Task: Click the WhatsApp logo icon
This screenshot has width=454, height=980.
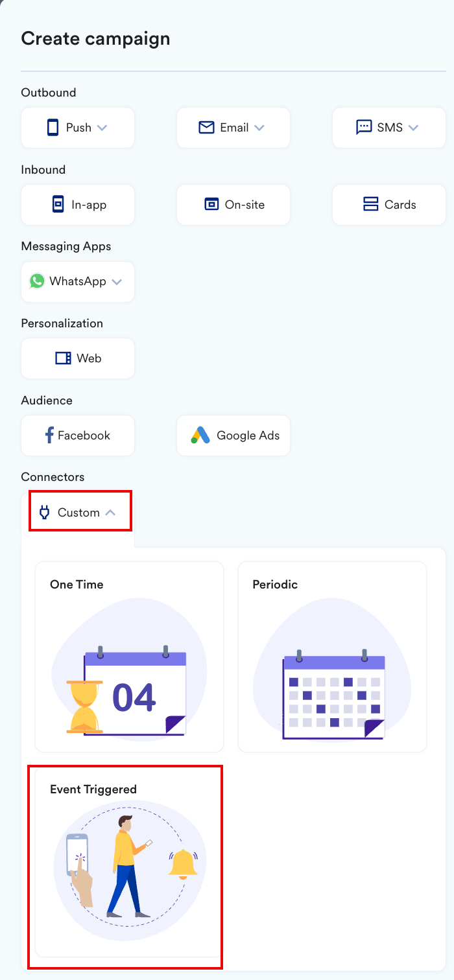Action: 37,281
